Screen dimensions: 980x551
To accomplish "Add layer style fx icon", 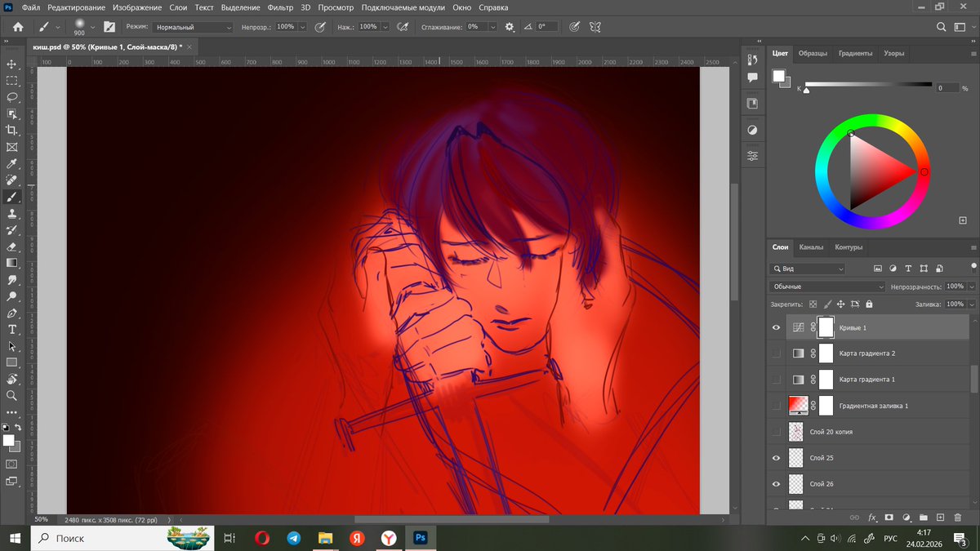I will pos(872,518).
